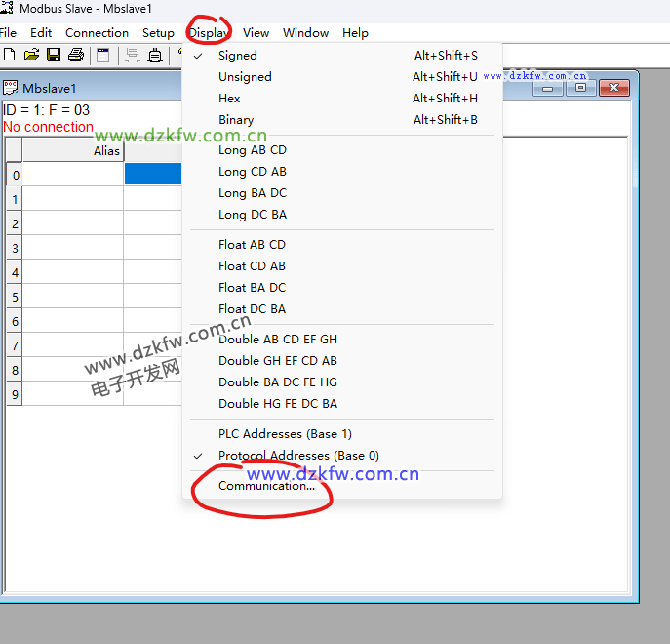The height and width of the screenshot is (644, 670).
Task: Open the Edit menu
Action: pos(41,33)
